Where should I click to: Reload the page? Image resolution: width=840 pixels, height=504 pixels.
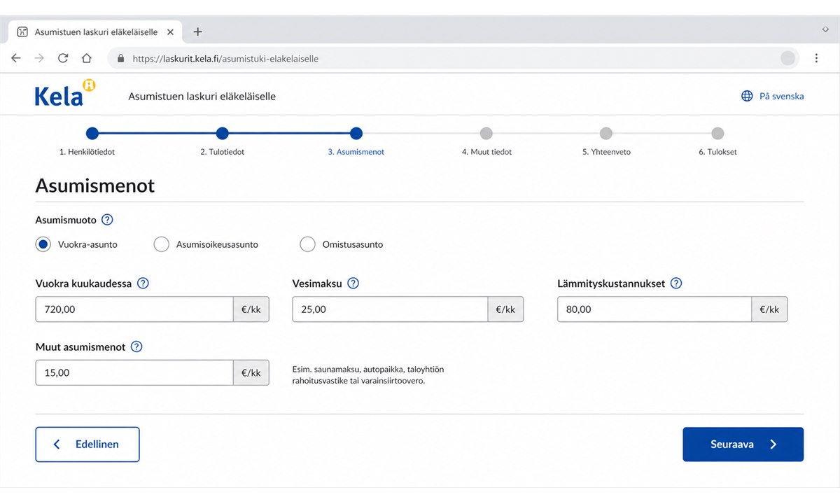(x=63, y=58)
